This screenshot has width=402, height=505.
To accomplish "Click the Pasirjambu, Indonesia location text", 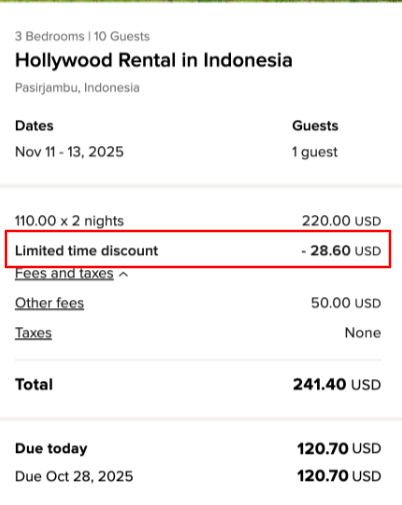I will (77, 88).
